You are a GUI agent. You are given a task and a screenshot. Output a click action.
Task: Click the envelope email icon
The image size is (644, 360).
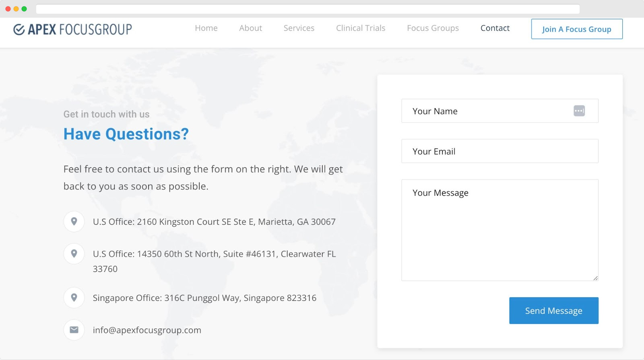pyautogui.click(x=74, y=330)
